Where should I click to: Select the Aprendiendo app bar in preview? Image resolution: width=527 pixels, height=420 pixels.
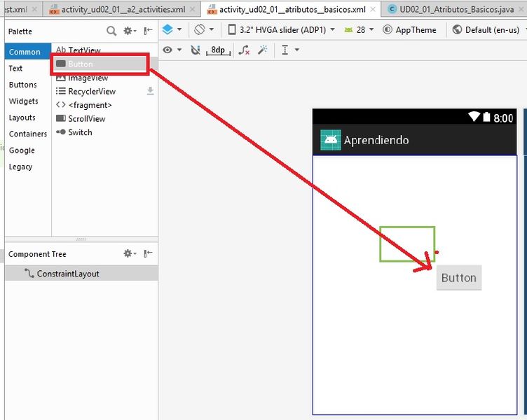click(415, 140)
